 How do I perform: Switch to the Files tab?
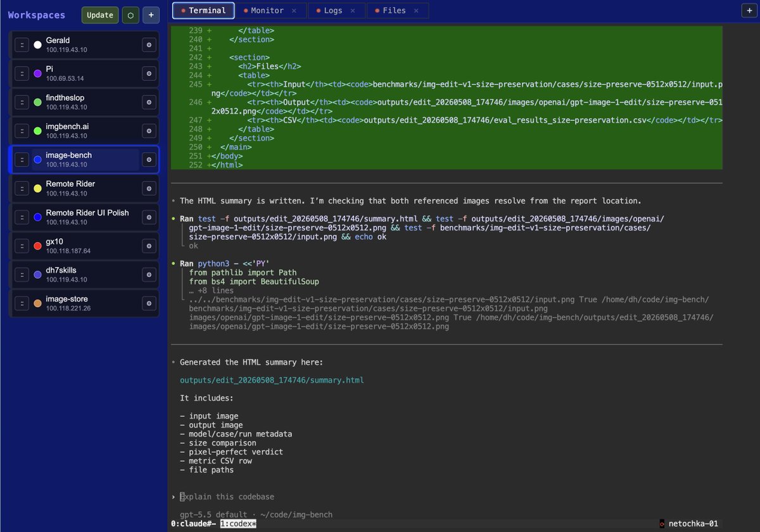(397, 10)
